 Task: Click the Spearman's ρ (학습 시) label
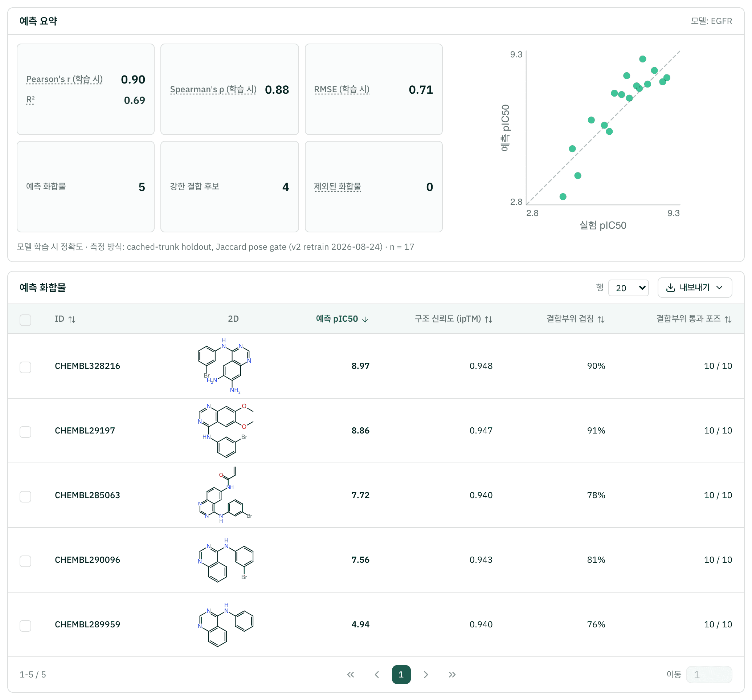(x=213, y=89)
